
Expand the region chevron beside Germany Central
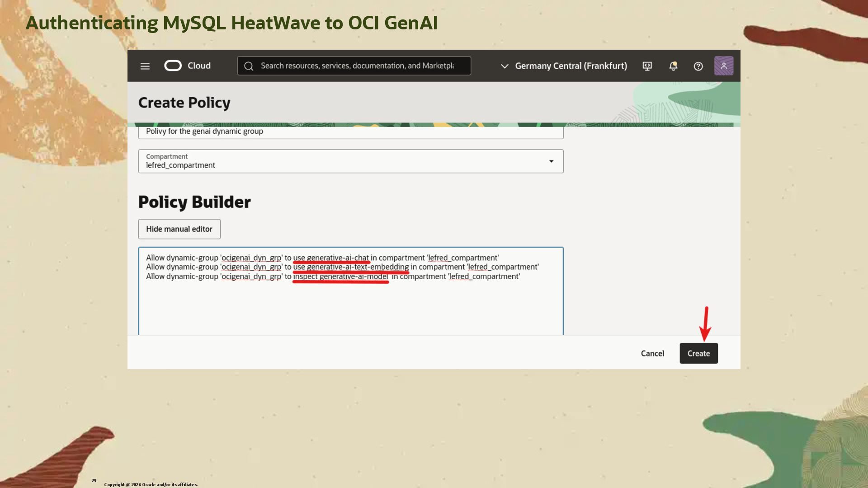(x=505, y=66)
